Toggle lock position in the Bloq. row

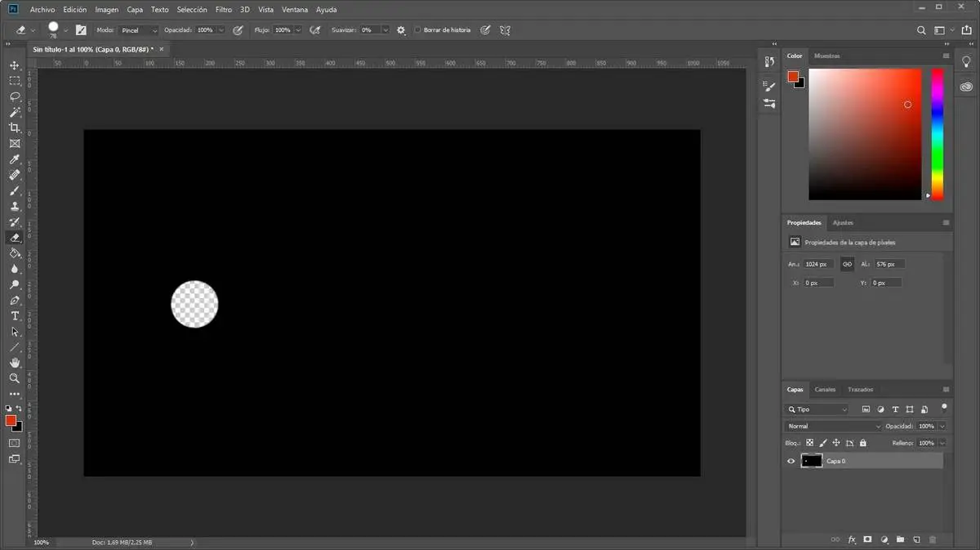836,443
